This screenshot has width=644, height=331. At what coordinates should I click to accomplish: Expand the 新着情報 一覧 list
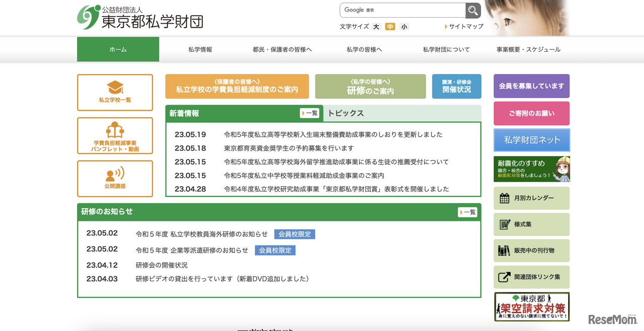309,113
